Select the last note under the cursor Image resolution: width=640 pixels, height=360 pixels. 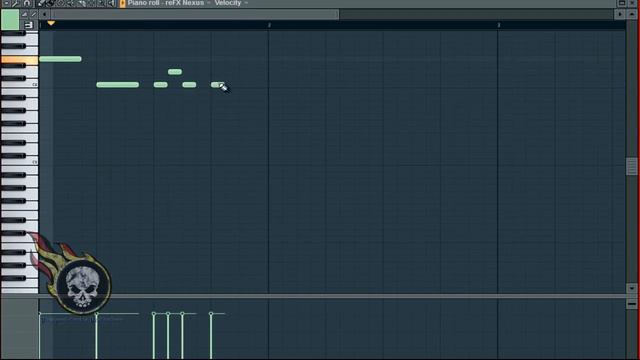(217, 84)
